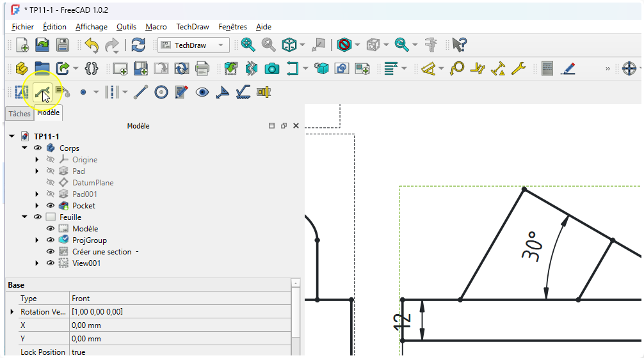Click the toolbar overflow chevron button
The width and height of the screenshot is (644, 358).
coord(608,68)
